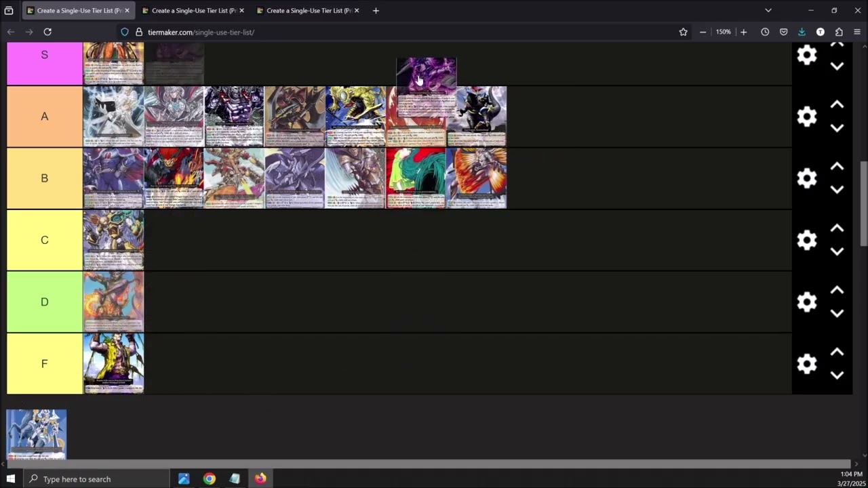This screenshot has height=488, width=868.
Task: Open settings gear for D tier row
Action: (x=806, y=302)
